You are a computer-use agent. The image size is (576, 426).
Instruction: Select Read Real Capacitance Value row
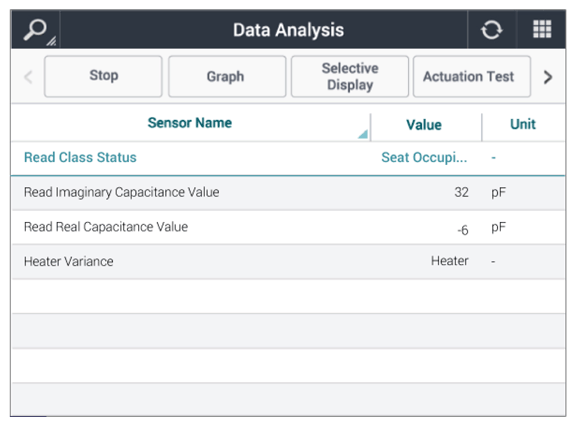(x=288, y=227)
